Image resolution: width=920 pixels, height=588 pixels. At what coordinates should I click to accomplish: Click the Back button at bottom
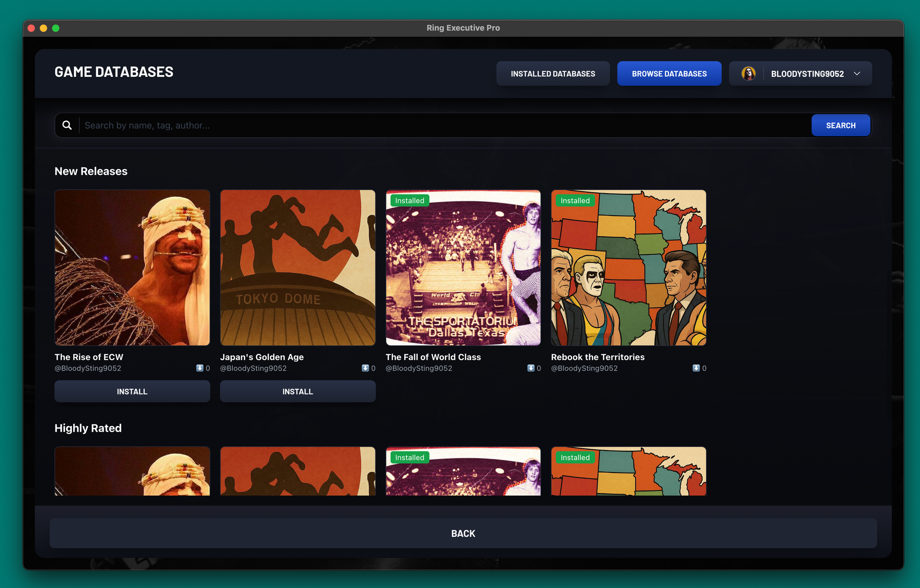point(463,533)
